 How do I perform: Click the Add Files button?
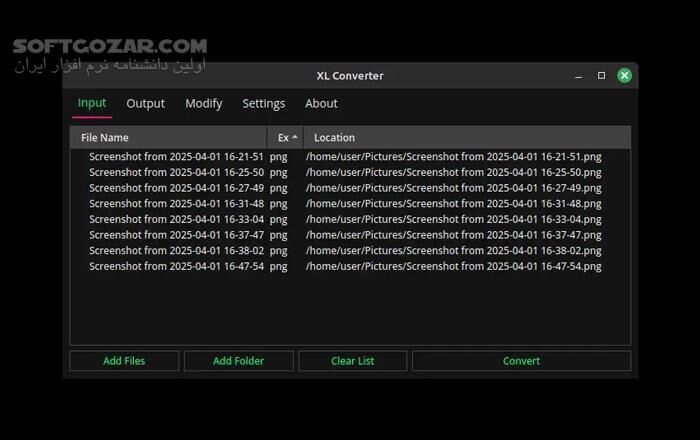pos(124,361)
